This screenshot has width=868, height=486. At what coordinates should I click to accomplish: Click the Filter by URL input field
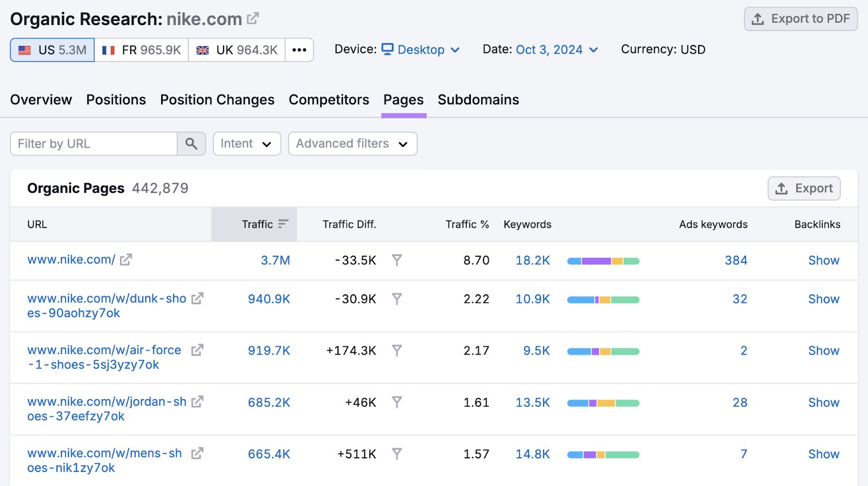[94, 144]
